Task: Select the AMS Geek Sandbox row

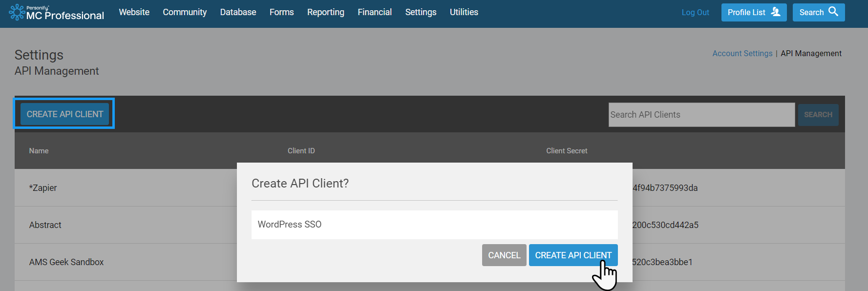Action: [x=66, y=262]
